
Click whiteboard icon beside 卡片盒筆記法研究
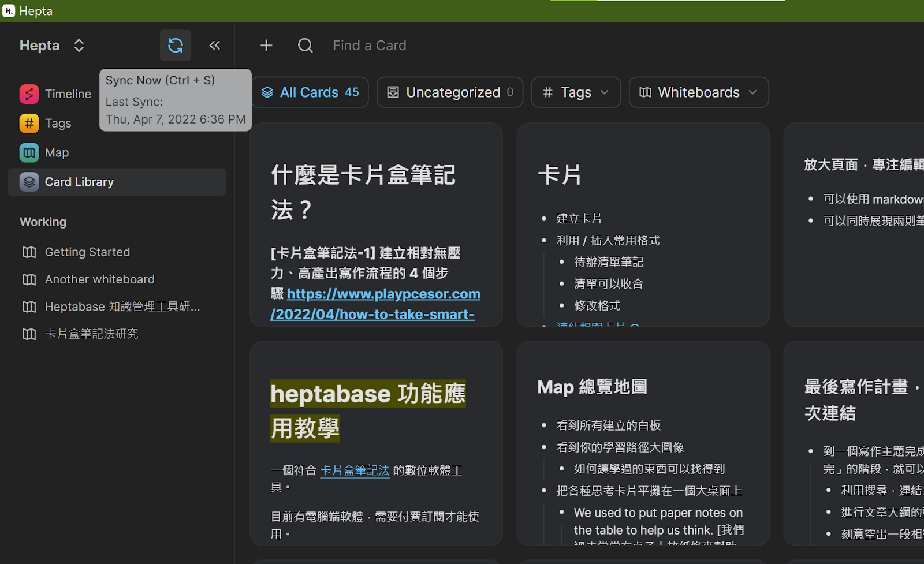(29, 334)
